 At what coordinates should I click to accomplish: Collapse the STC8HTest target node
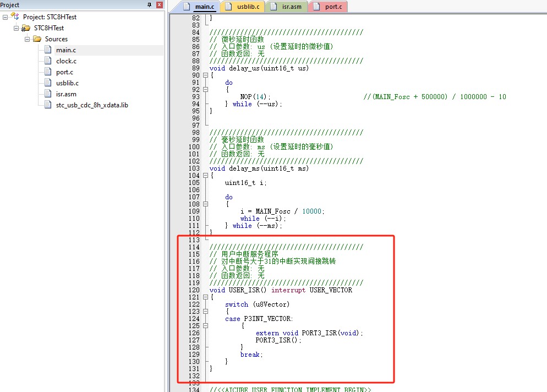coord(16,28)
